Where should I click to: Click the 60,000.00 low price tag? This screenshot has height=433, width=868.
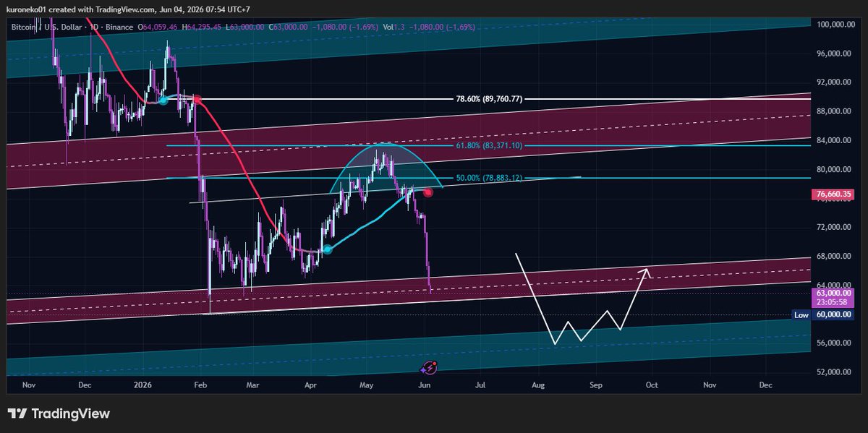(833, 315)
